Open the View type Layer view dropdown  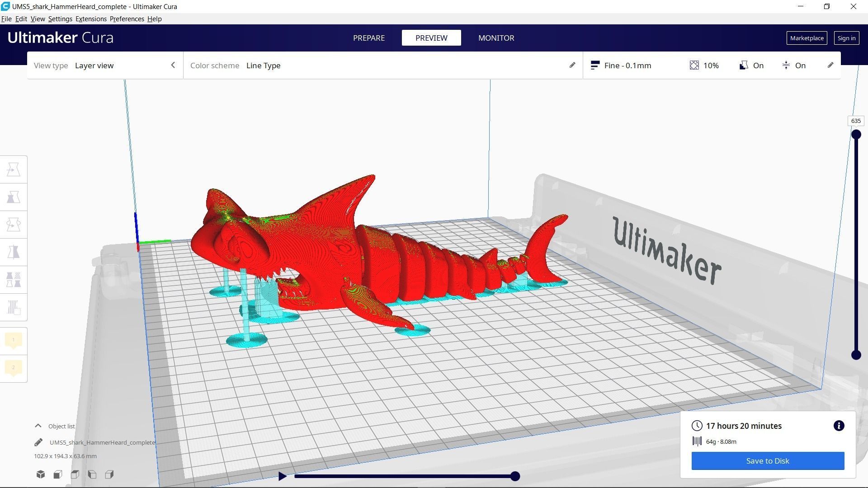[105, 66]
